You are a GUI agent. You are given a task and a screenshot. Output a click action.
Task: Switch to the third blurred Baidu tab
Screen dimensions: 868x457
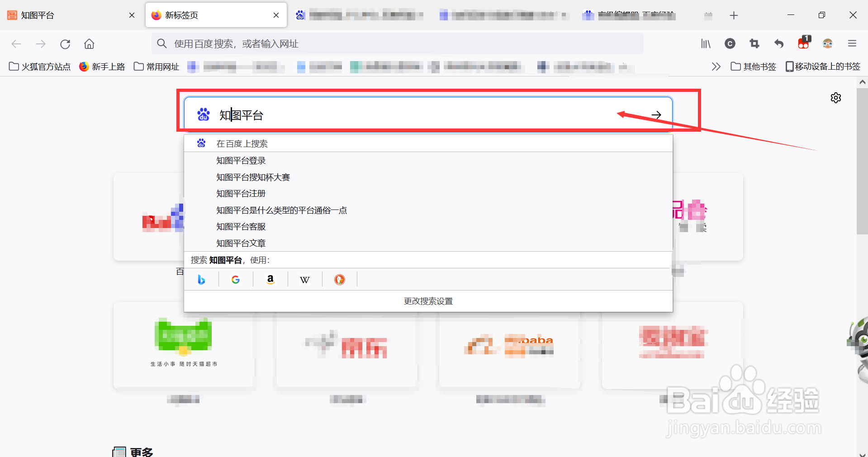(x=360, y=15)
